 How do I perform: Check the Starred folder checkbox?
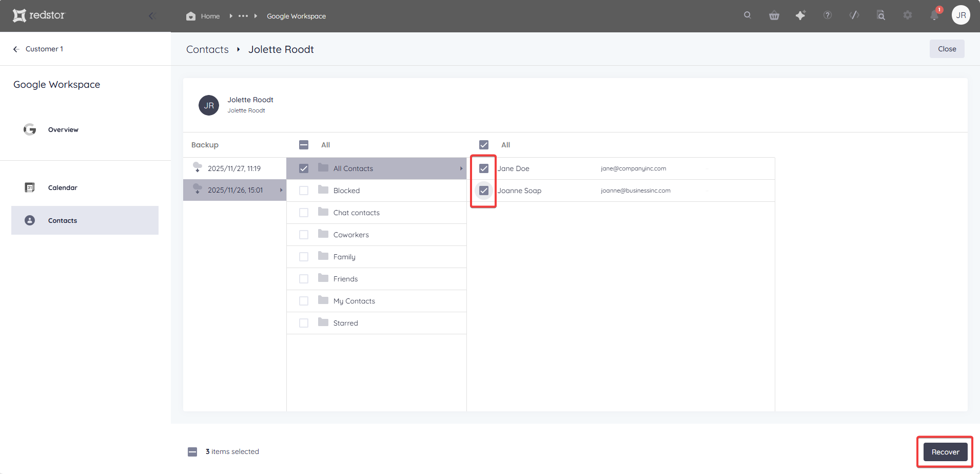click(x=304, y=323)
